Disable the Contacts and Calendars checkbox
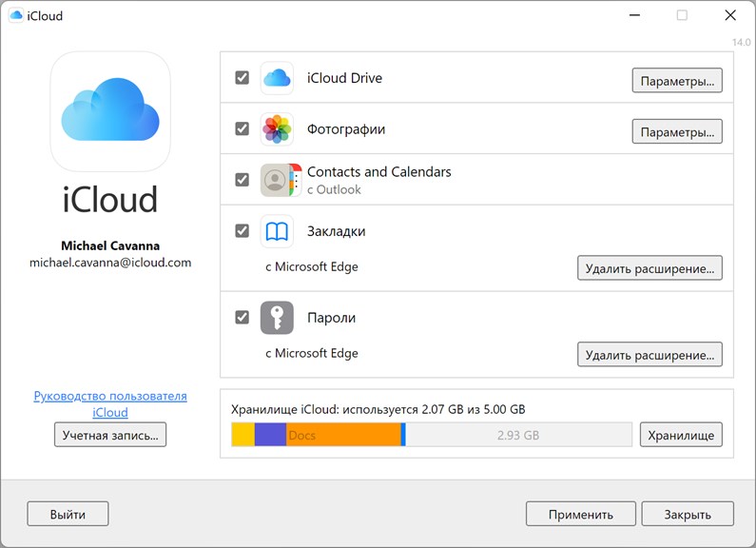The height and width of the screenshot is (548, 756). coord(242,179)
